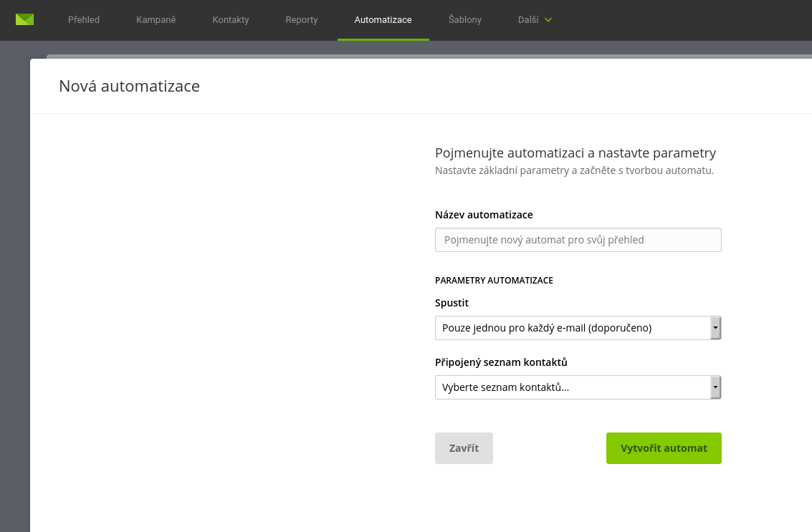This screenshot has height=532, width=812.
Task: Click the Pojmenujte automatizaci a nastavte parametry heading
Action: pyautogui.click(x=575, y=153)
